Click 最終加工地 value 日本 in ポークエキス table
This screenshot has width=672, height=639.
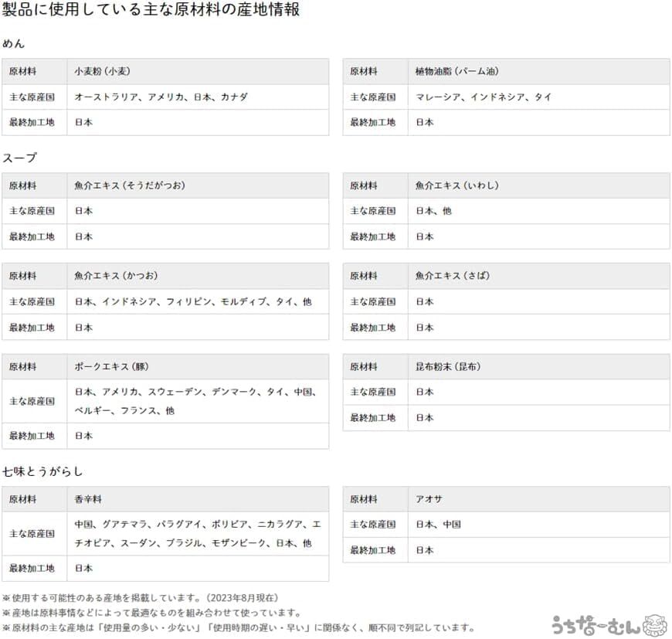tap(83, 436)
